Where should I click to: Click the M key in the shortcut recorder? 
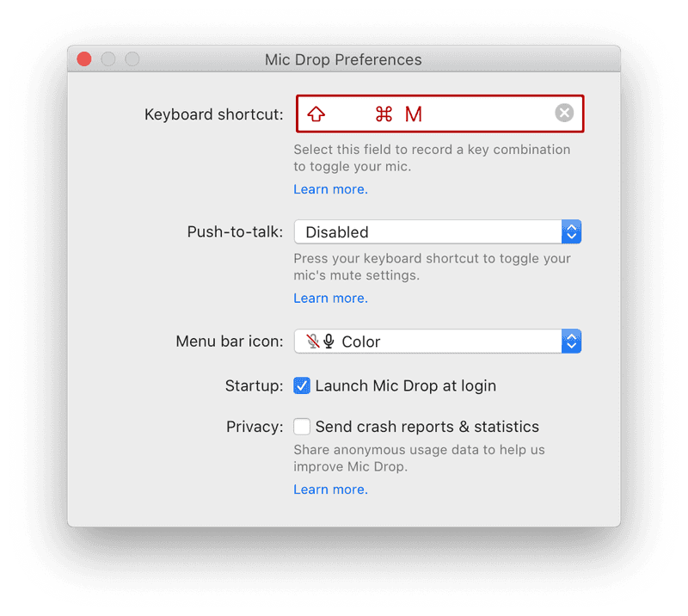[x=414, y=113]
